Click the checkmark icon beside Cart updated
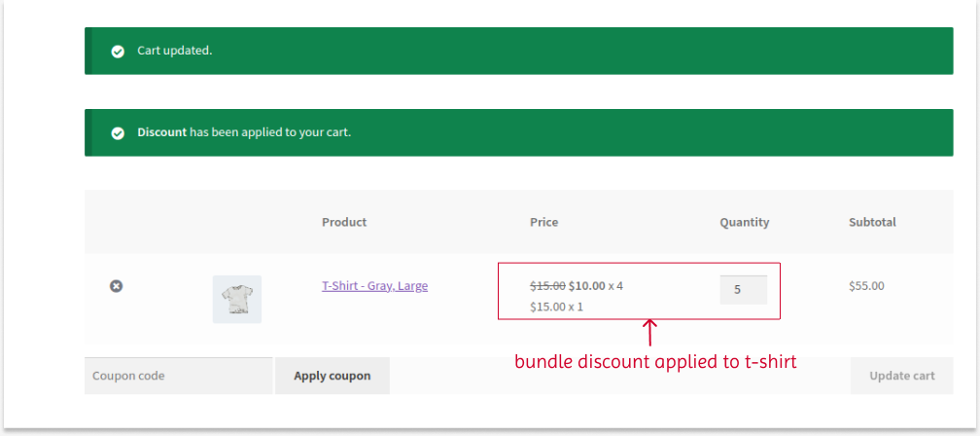The height and width of the screenshot is (436, 980). [118, 52]
